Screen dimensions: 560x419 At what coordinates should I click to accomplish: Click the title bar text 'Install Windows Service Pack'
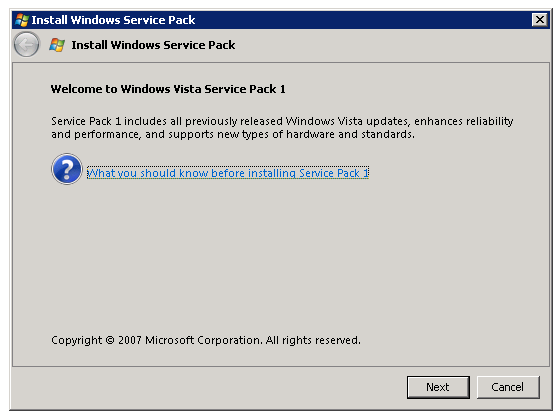point(113,20)
